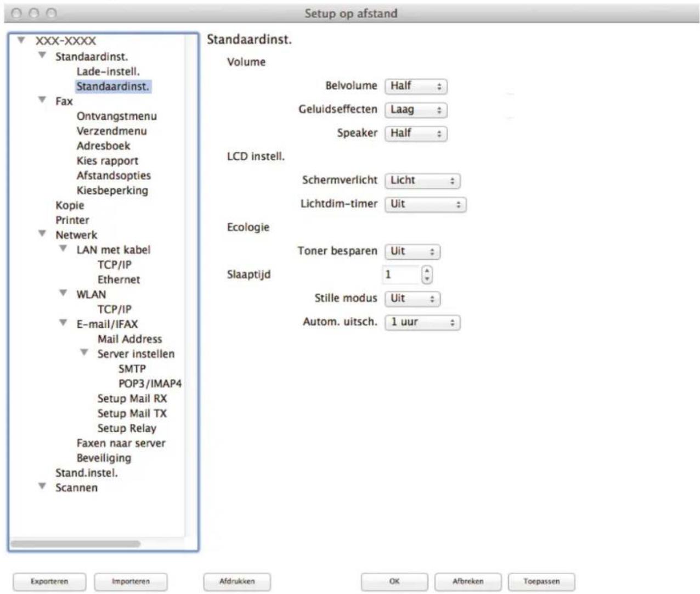Click the Afbreken button
The image size is (700, 594).
point(468,581)
